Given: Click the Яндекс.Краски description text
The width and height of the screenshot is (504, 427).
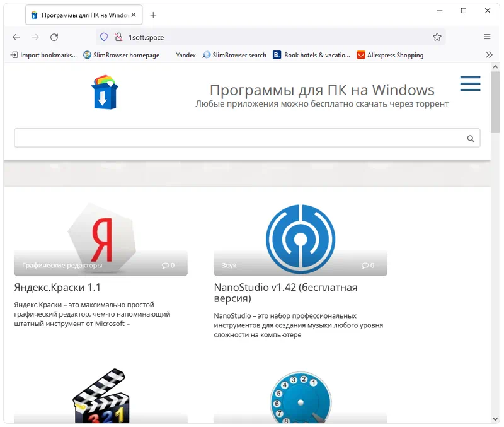Looking at the screenshot, I should pyautogui.click(x=92, y=314).
